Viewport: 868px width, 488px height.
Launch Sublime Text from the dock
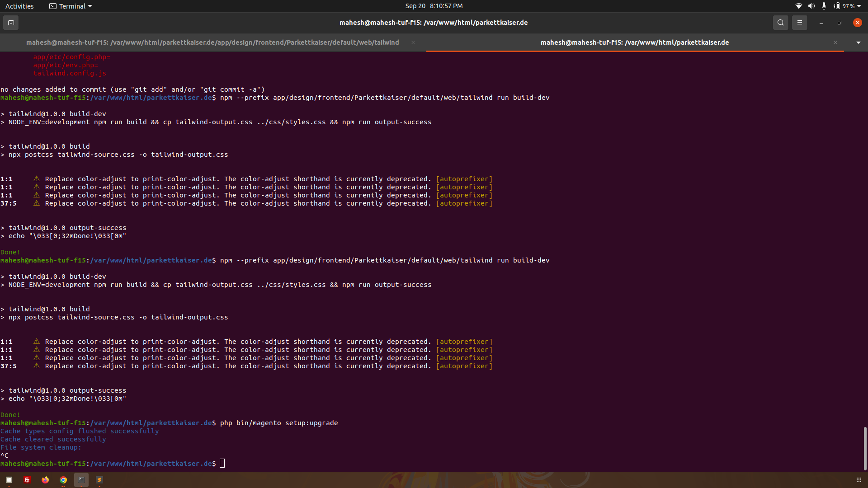click(x=99, y=480)
